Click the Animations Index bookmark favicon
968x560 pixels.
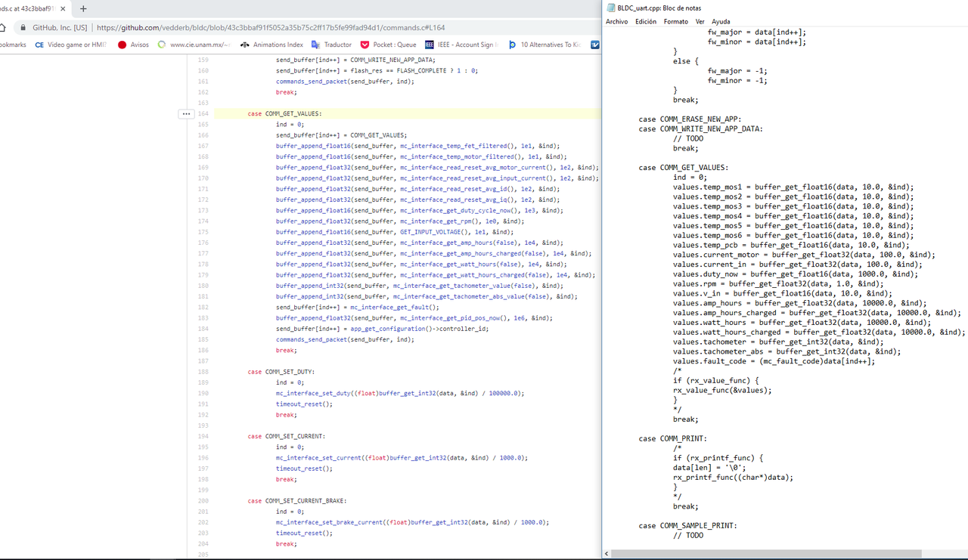[245, 45]
